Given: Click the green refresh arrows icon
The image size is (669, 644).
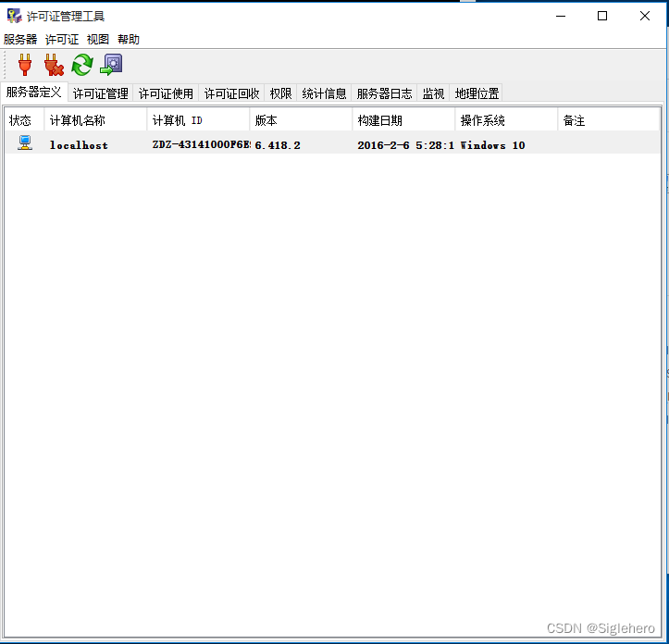Looking at the screenshot, I should tap(82, 65).
